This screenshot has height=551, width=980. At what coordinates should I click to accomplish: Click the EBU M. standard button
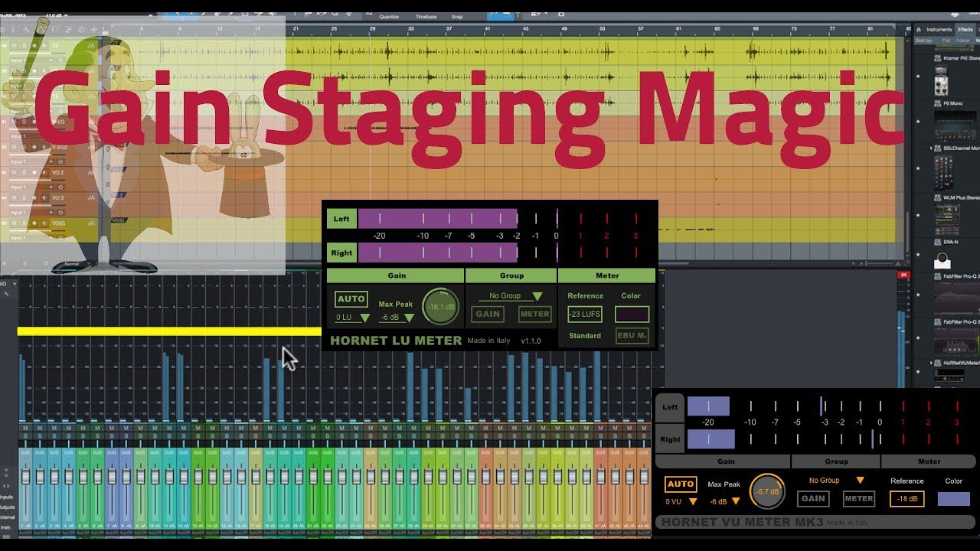click(x=632, y=336)
